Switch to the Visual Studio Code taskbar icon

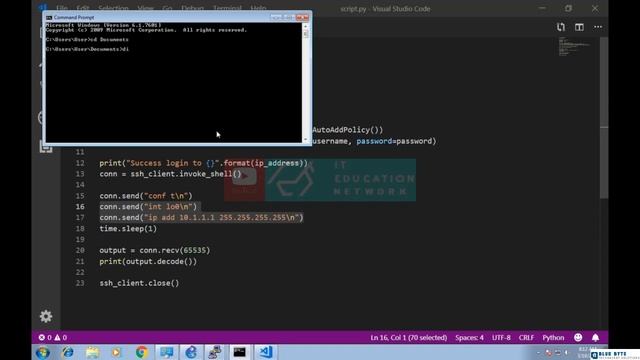click(266, 352)
